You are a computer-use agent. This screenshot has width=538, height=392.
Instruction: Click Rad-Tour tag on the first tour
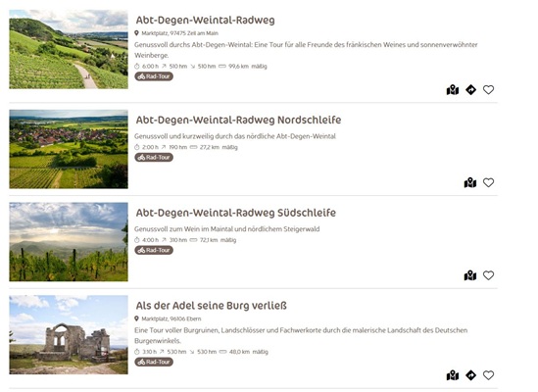click(x=154, y=76)
